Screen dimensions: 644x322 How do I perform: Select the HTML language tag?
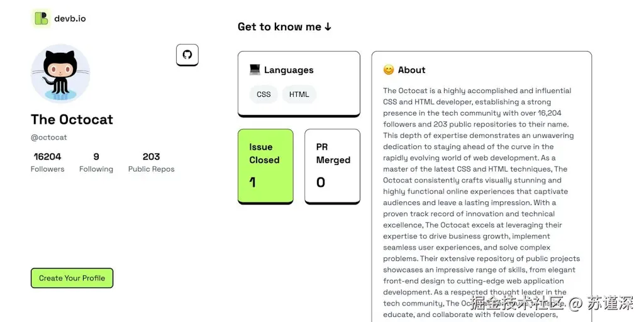point(299,94)
